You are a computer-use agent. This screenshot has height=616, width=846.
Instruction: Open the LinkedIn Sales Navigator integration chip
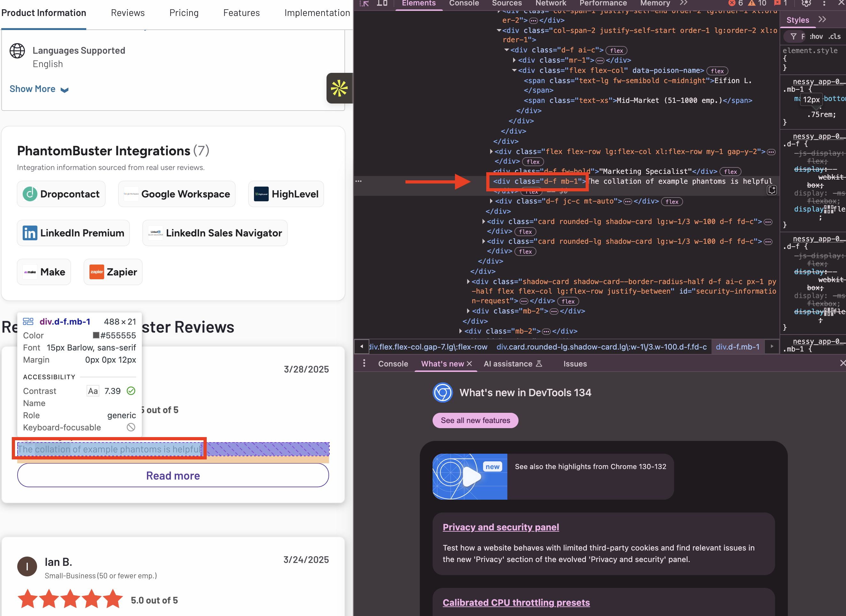point(215,233)
